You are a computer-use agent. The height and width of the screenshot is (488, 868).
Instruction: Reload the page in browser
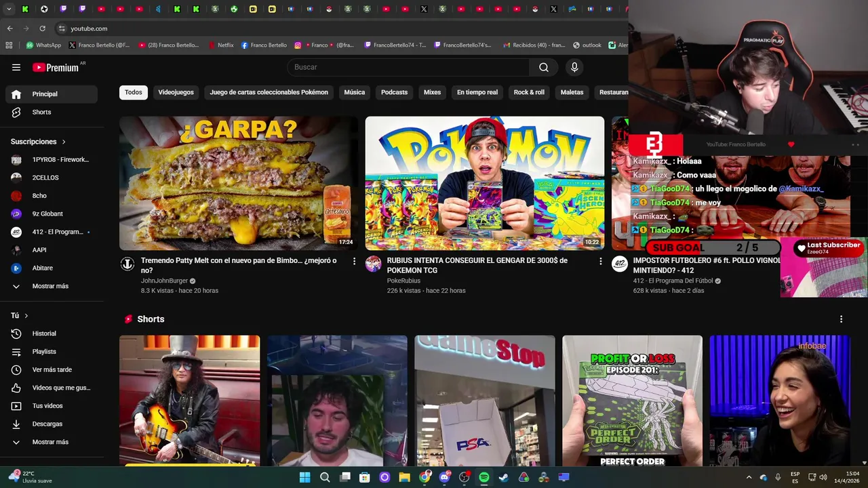coord(42,28)
